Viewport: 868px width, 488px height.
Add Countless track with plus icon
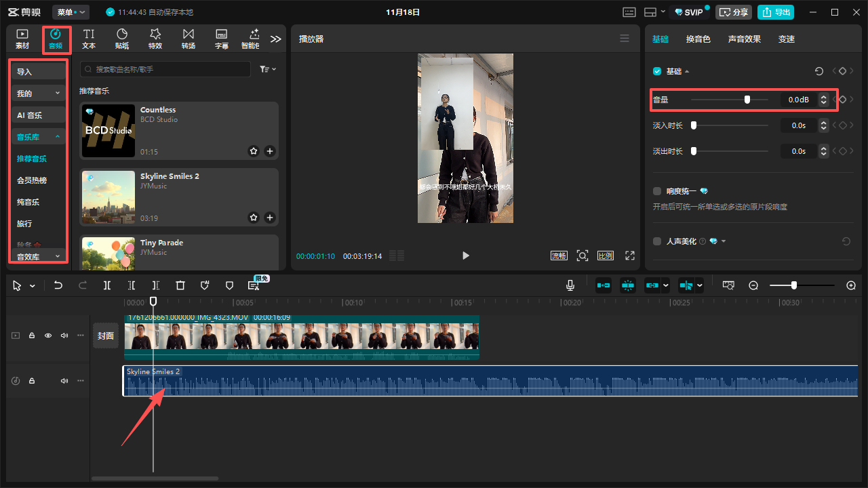(270, 151)
